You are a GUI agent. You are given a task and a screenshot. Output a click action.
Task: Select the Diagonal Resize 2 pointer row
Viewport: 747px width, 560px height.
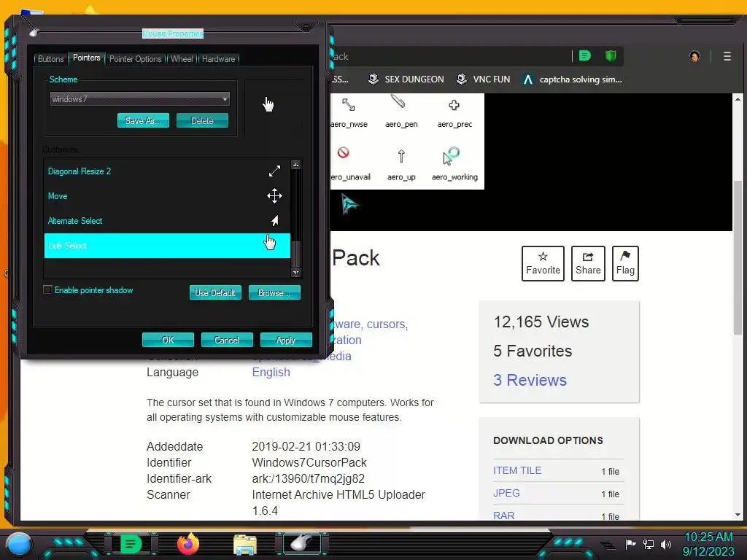point(167,171)
